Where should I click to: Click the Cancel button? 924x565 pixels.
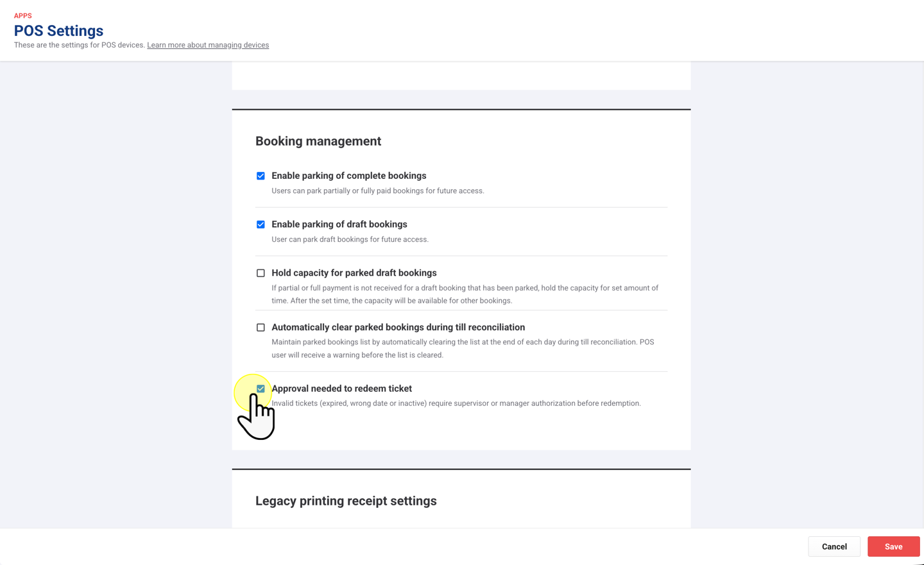pos(834,546)
